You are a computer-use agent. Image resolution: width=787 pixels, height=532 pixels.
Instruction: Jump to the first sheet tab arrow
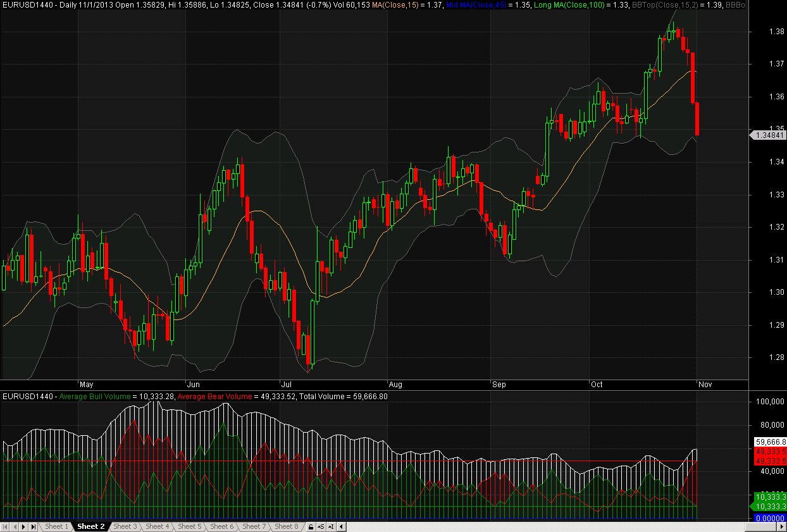5,526
